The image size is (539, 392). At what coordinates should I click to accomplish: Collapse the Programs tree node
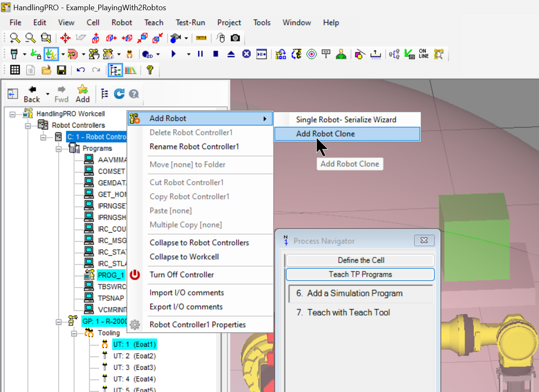(x=59, y=149)
